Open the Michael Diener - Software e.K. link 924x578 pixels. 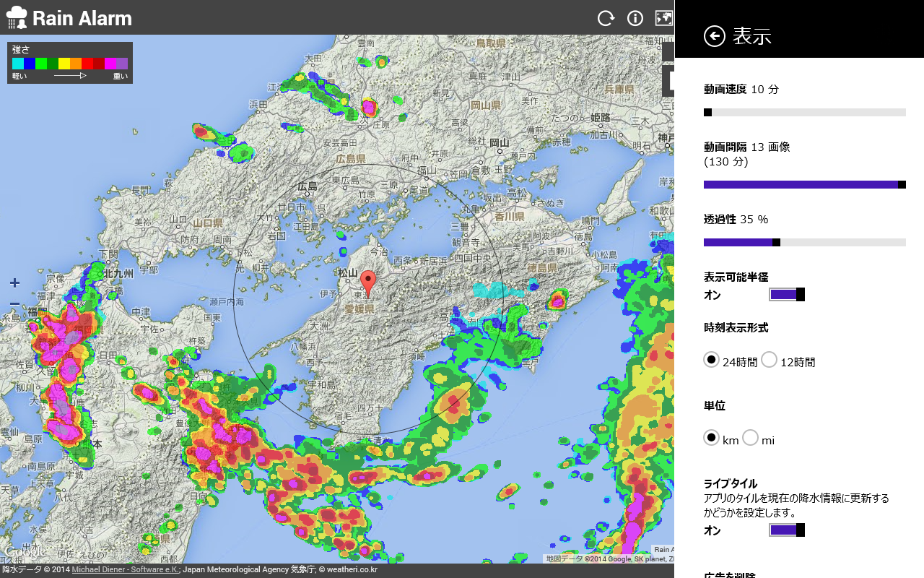pos(126,570)
